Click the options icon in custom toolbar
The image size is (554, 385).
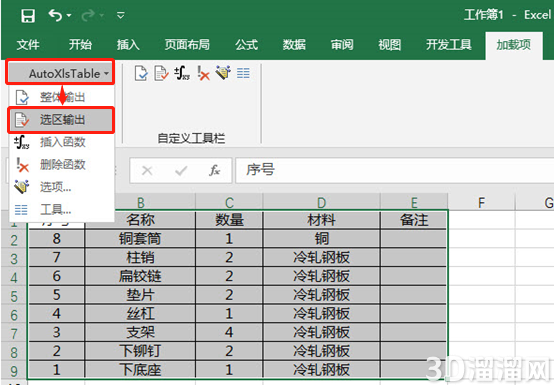(x=223, y=73)
